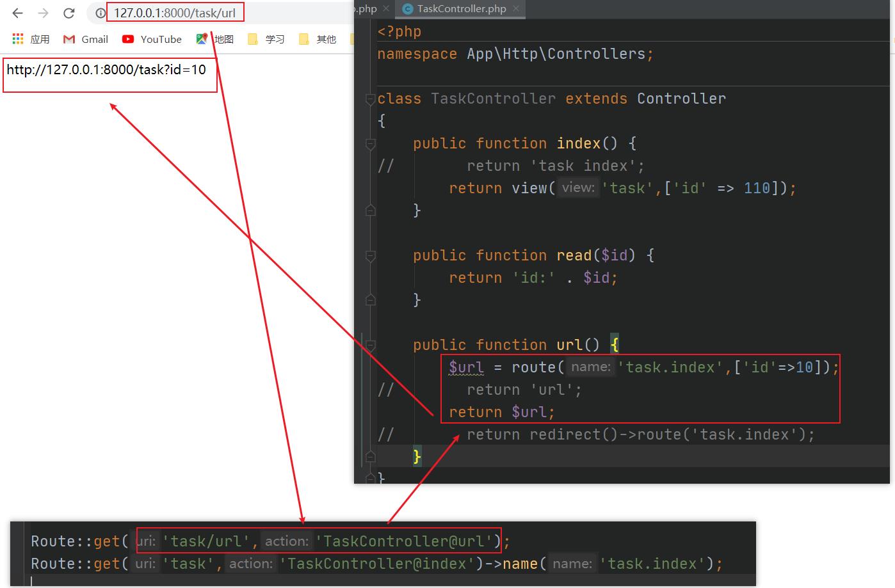Open the 其他 bookmark folder
The height and width of the screenshot is (588, 895).
click(x=318, y=39)
